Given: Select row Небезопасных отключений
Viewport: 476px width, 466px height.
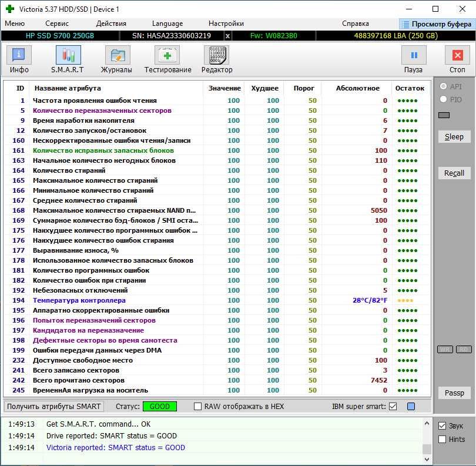Looking at the screenshot, I should coord(217,290).
